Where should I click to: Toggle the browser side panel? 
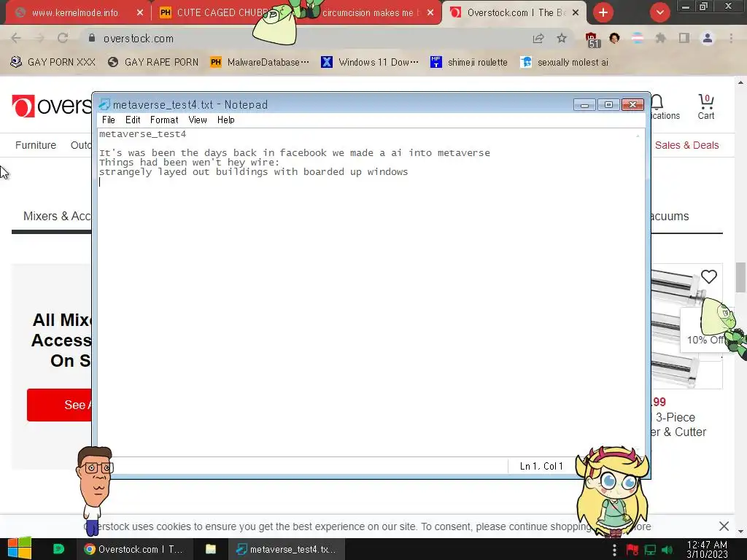(x=684, y=39)
